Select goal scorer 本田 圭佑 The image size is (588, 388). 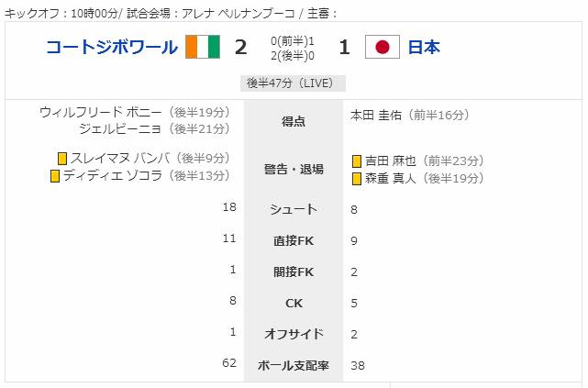point(376,115)
